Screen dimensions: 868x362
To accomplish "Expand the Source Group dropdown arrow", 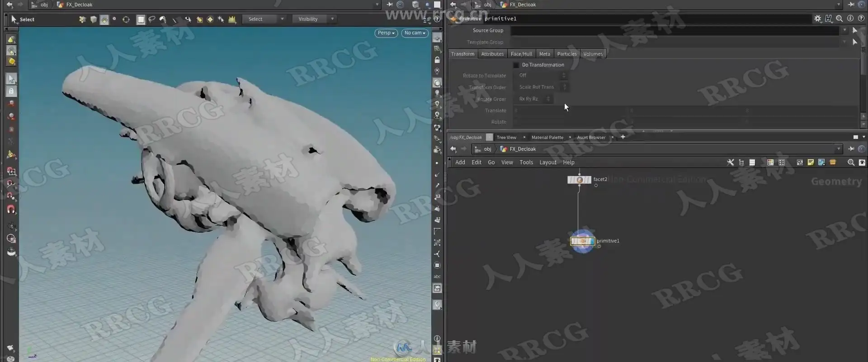I will point(844,30).
